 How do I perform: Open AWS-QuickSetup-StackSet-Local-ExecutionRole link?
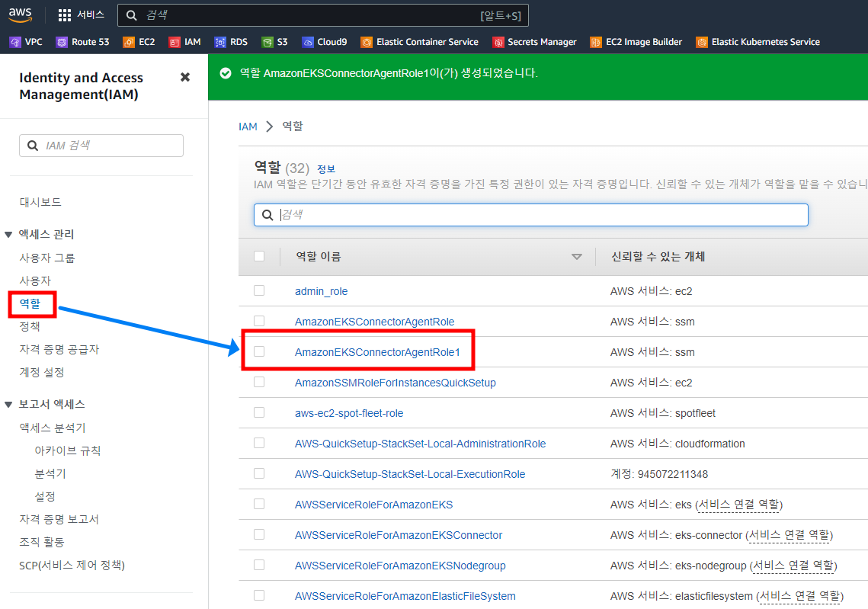pyautogui.click(x=410, y=474)
